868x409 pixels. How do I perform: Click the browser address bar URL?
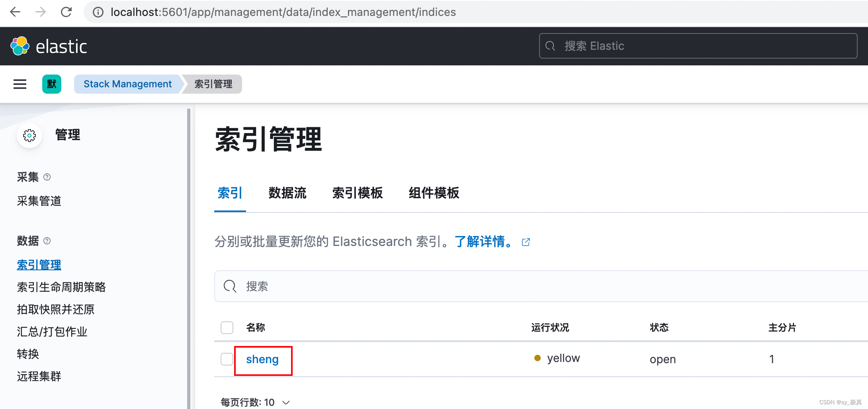tap(283, 12)
